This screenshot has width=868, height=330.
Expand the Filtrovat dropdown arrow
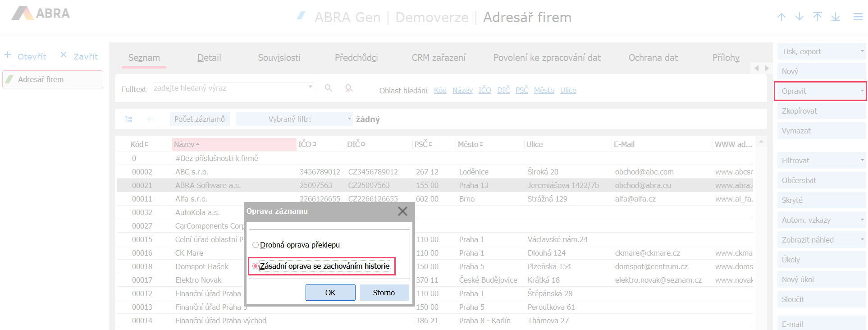[862, 160]
